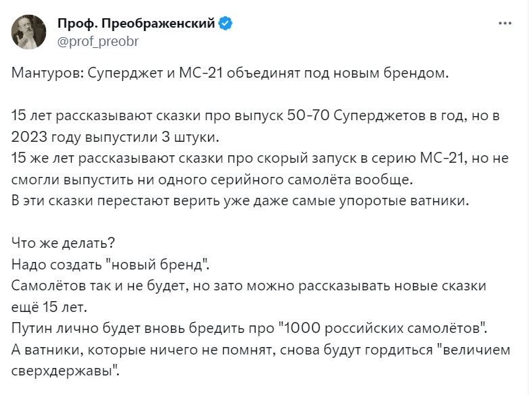Screen dimensions: 532x395
Task: Click the line starting with А ватники
Action: [x=260, y=350]
